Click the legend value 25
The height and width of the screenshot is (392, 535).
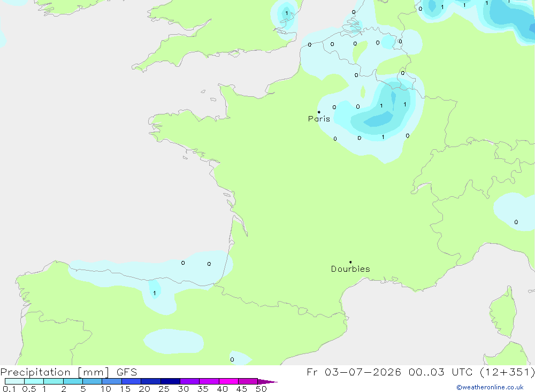[x=164, y=389]
